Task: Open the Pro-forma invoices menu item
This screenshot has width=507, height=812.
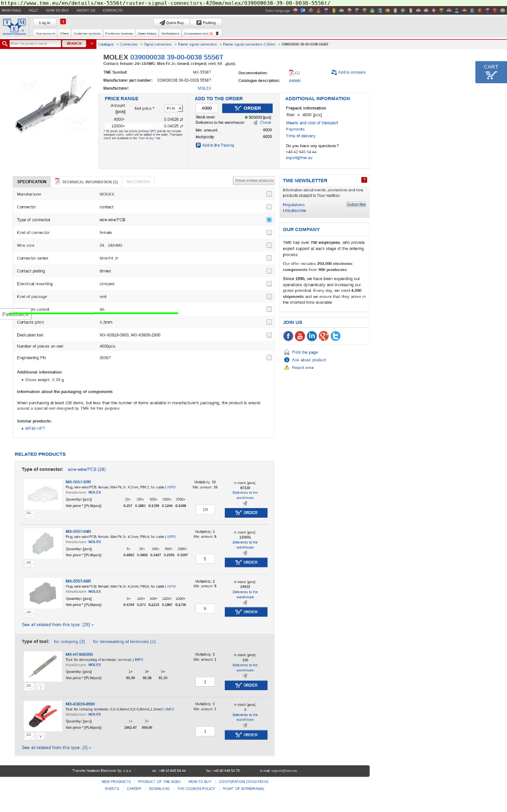Action: 119,33
